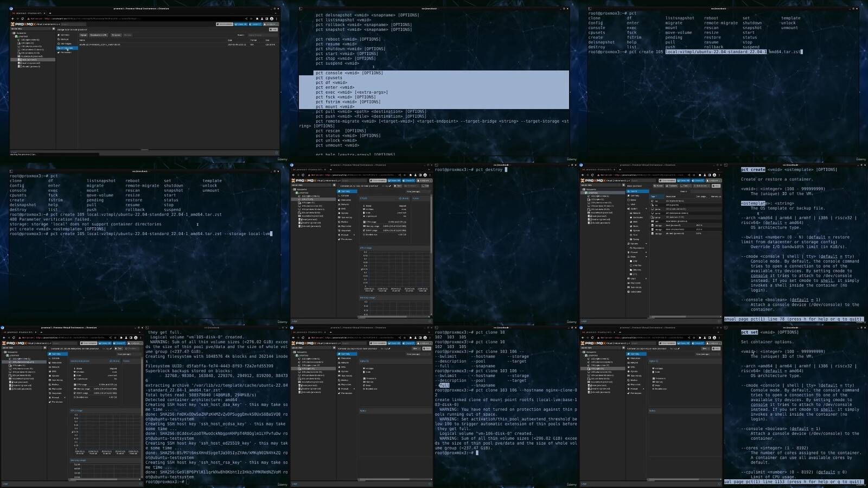Open ISO Images in the storage 'local' menu
This screenshot has width=868, height=488.
(65, 43)
